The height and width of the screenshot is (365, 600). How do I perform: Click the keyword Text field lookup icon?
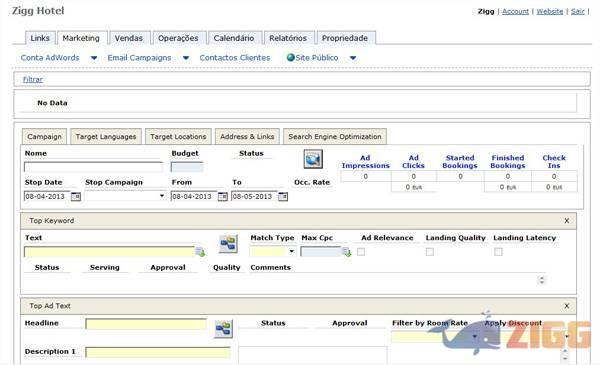(x=200, y=252)
